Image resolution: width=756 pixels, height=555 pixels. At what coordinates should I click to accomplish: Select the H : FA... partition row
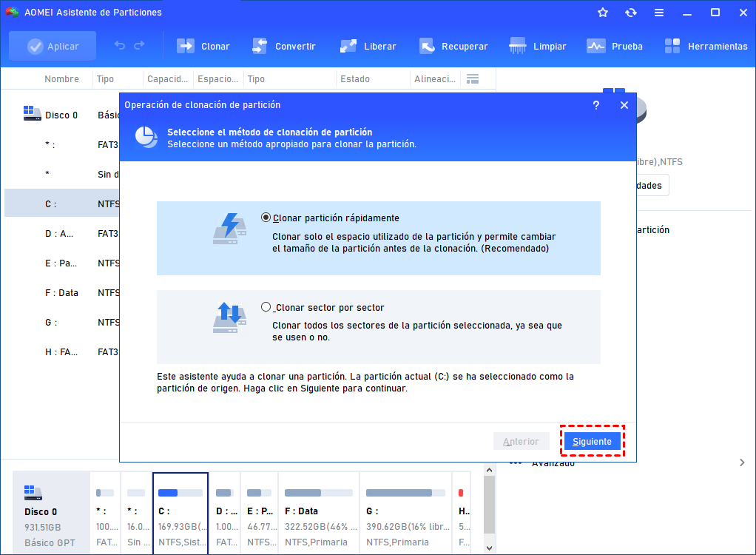pos(62,351)
